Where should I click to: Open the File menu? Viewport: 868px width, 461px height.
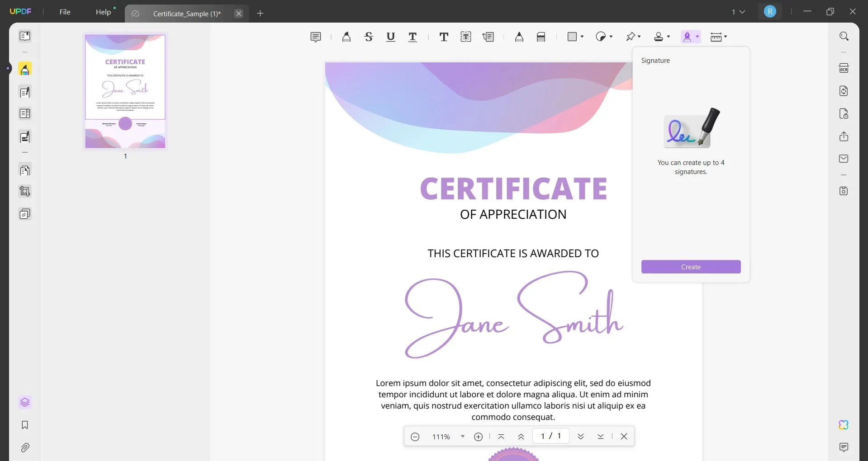(x=65, y=12)
